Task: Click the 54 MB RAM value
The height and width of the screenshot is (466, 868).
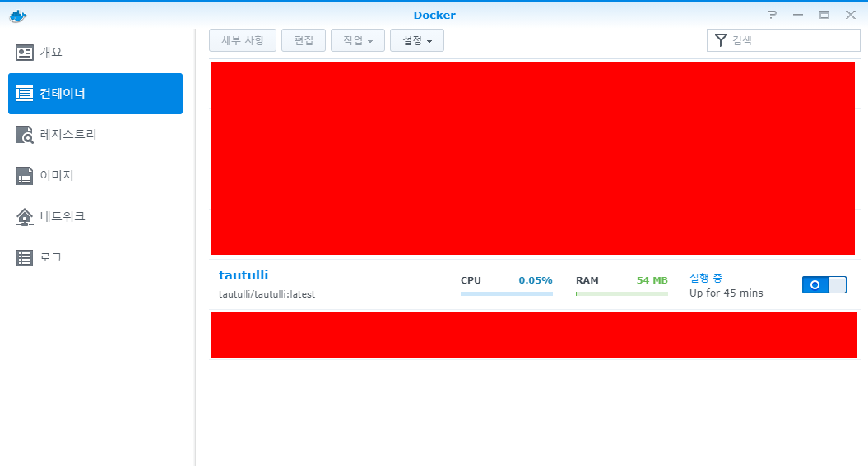Action: [652, 280]
